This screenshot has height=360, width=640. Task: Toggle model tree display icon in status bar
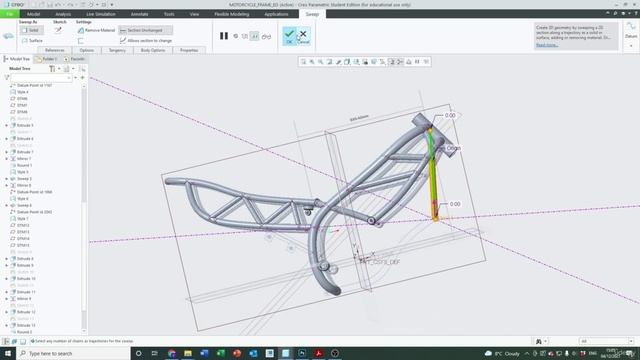6,341
